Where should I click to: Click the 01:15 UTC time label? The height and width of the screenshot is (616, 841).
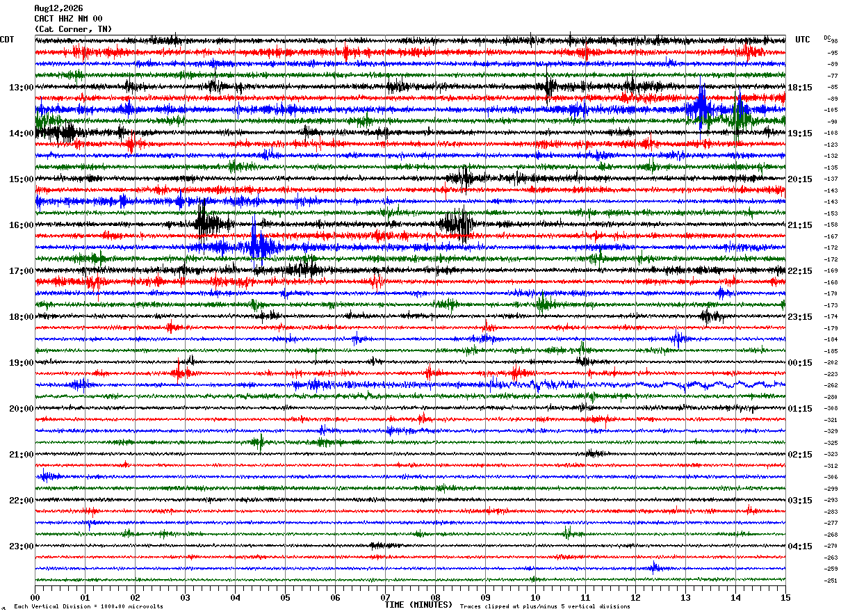click(800, 409)
